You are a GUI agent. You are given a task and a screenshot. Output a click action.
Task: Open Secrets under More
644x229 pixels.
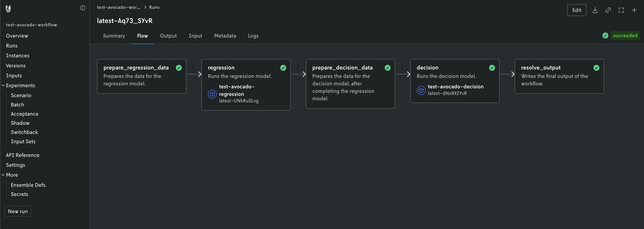(19, 194)
